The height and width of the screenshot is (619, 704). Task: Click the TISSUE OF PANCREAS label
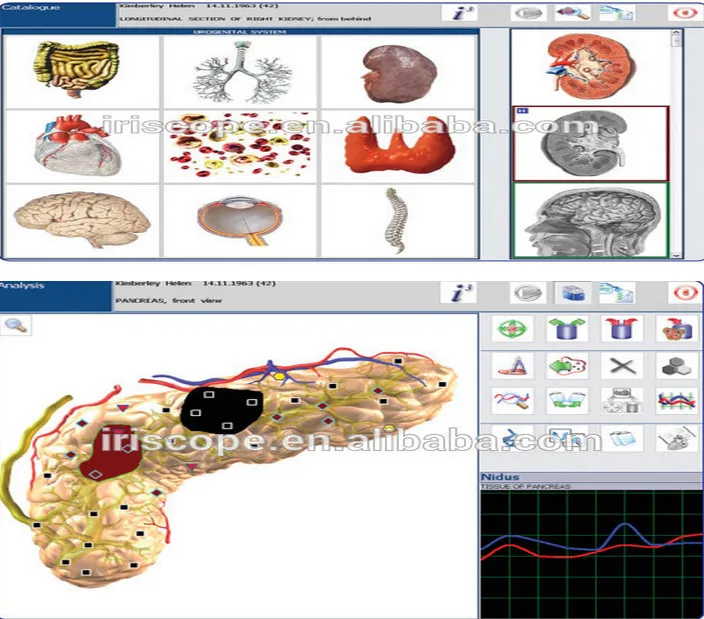(x=525, y=486)
